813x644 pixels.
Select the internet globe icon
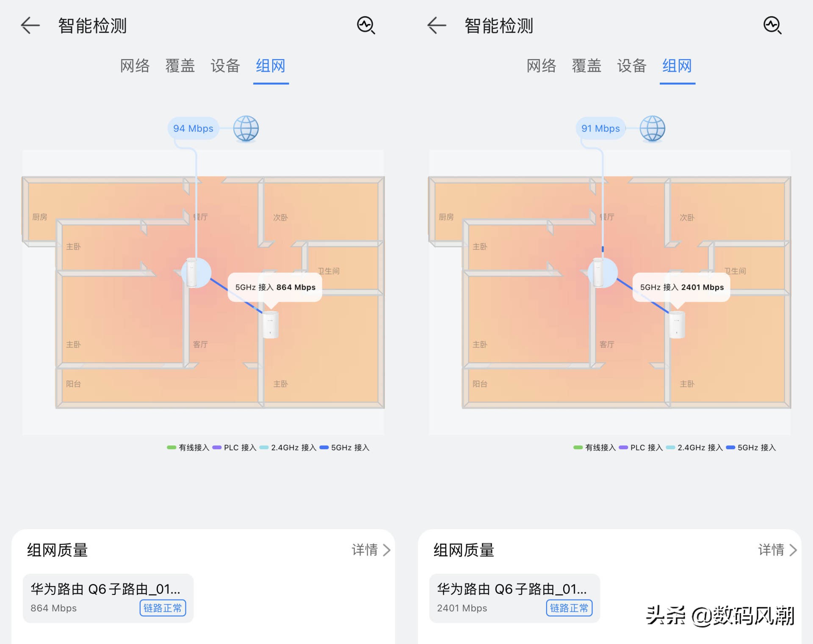[246, 129]
